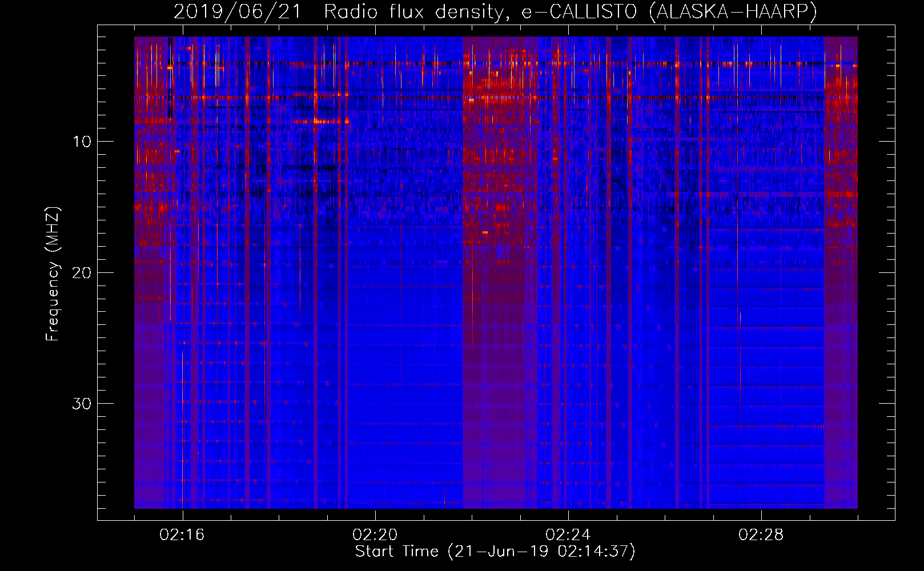Click the 10 MHz frequency tick label
The width and height of the screenshot is (924, 571).
point(82,142)
